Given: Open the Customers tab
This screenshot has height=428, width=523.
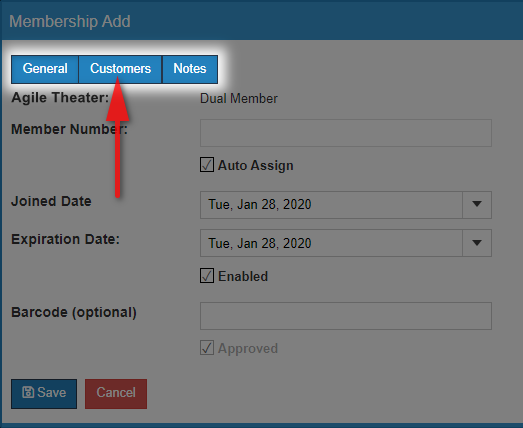Looking at the screenshot, I should point(120,69).
